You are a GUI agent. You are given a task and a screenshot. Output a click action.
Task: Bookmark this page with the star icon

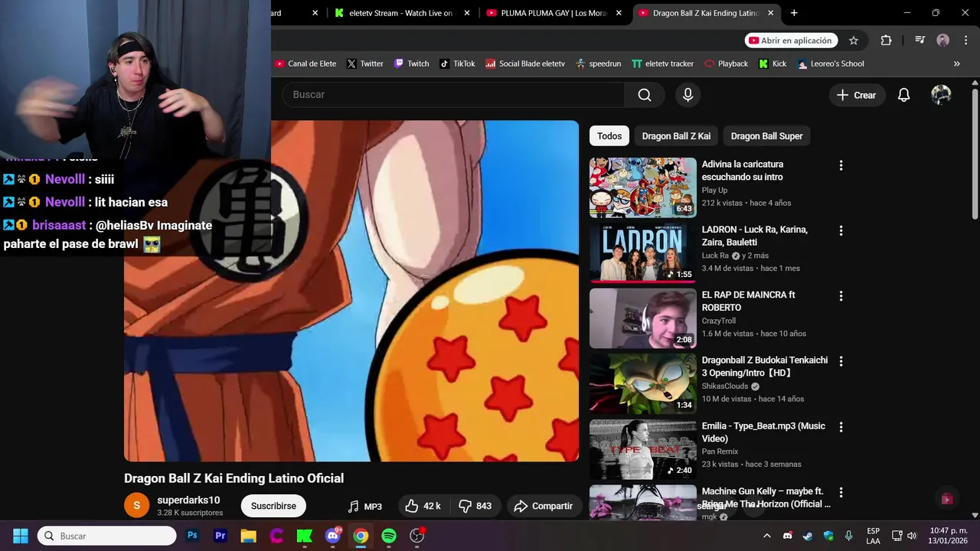(854, 41)
